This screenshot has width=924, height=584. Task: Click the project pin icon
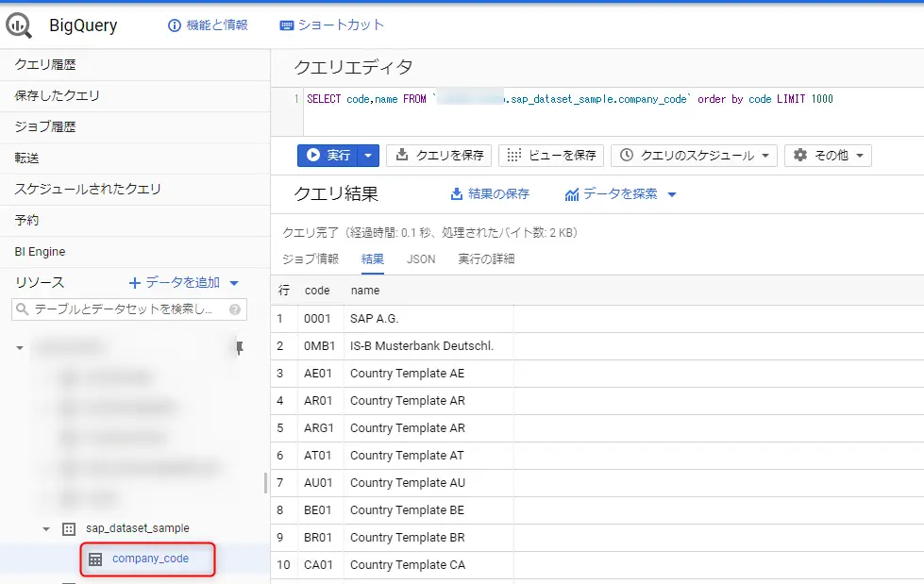[239, 348]
